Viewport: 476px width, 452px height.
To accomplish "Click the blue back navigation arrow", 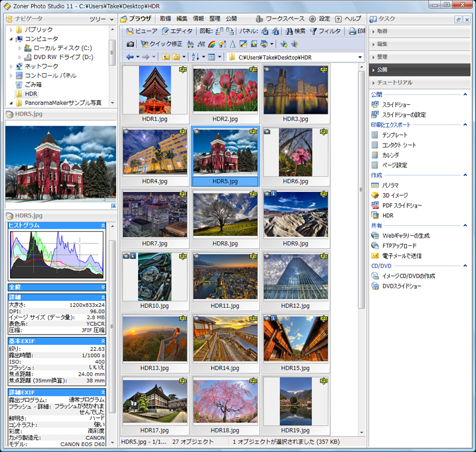I will tap(130, 57).
